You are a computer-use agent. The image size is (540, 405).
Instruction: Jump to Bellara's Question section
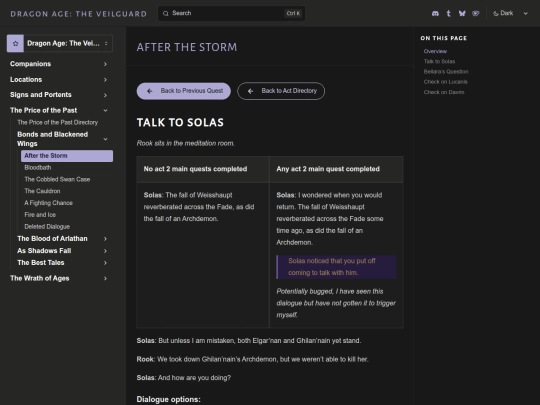pyautogui.click(x=446, y=72)
